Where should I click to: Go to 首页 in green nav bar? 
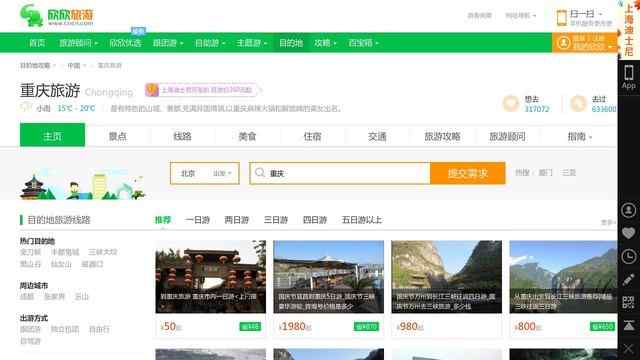37,43
